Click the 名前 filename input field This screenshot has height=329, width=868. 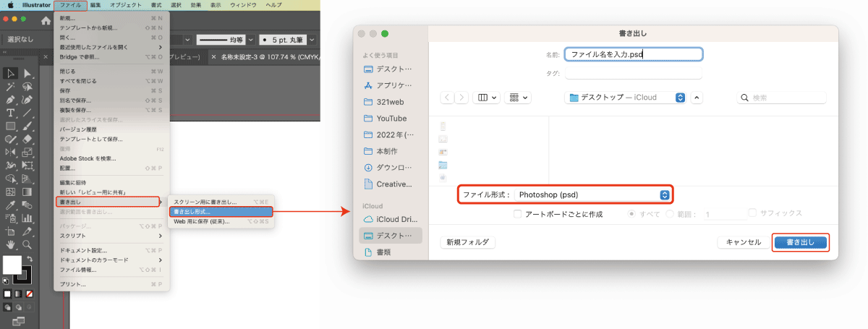pyautogui.click(x=634, y=54)
